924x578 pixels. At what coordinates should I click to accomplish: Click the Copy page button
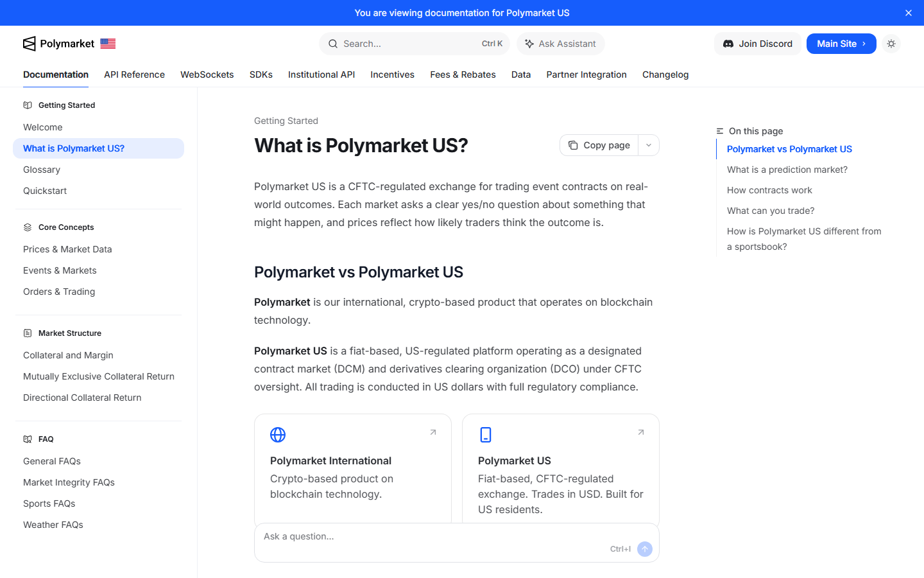point(599,145)
